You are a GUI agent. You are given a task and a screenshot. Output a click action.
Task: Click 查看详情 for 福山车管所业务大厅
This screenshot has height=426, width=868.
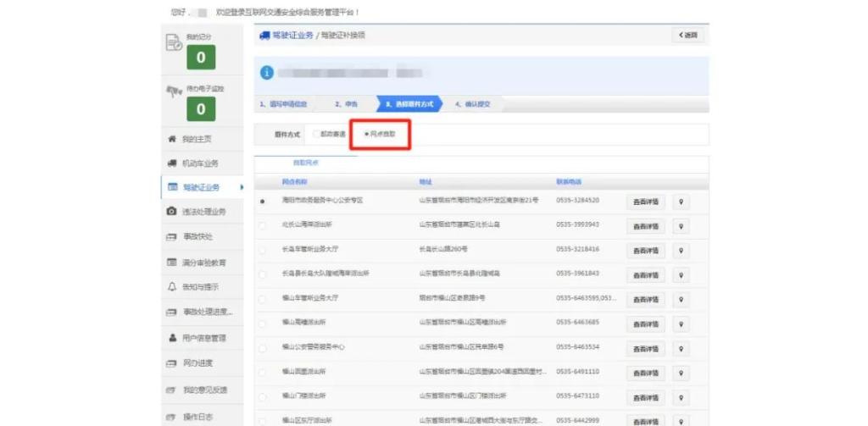point(645,299)
